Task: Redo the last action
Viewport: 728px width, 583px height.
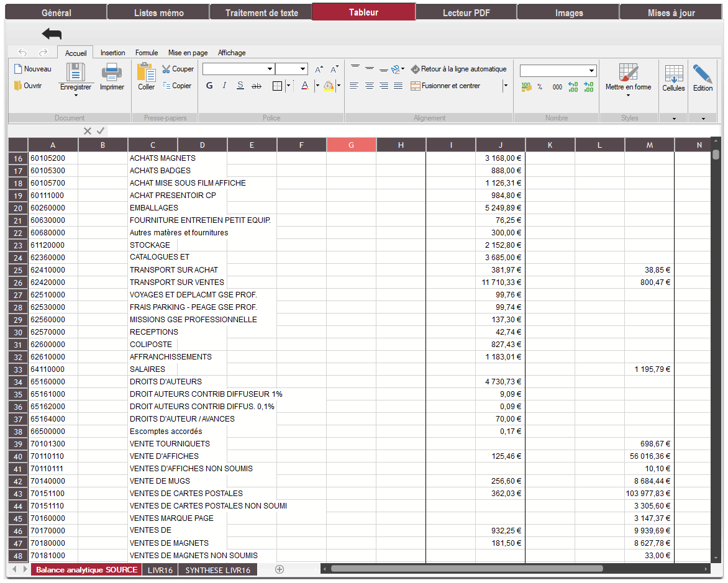Action: 43,52
